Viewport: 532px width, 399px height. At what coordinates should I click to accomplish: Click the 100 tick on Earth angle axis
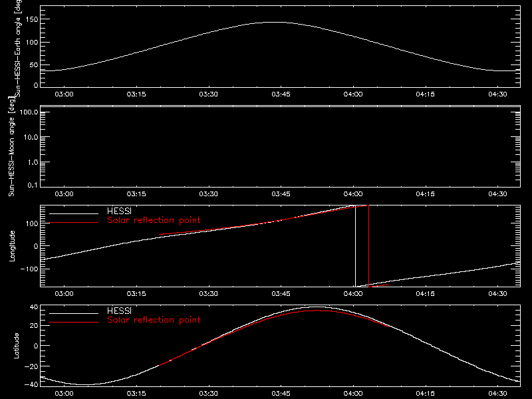click(31, 43)
